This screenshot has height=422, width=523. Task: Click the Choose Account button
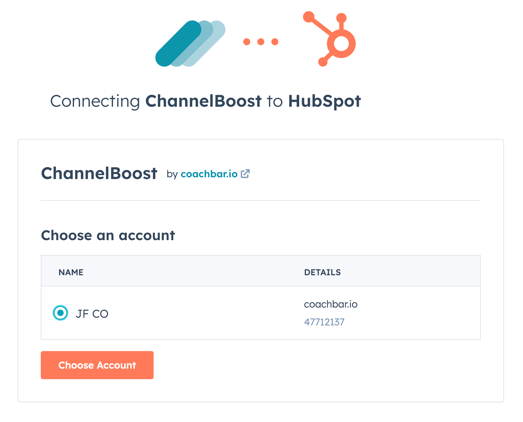coord(97,365)
